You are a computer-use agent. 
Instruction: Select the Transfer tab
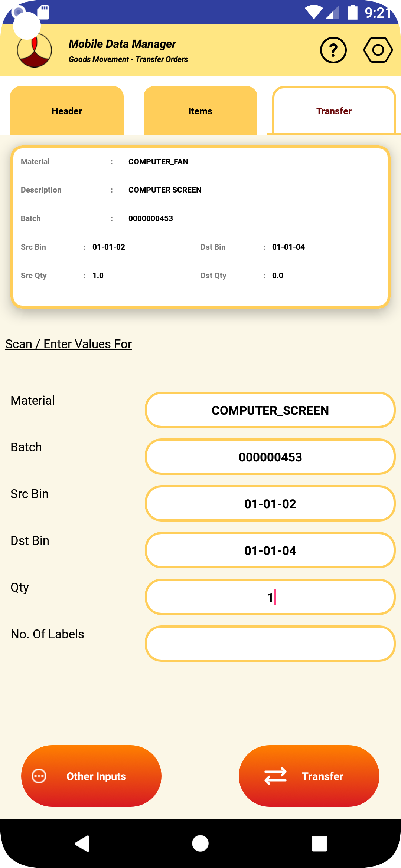334,111
